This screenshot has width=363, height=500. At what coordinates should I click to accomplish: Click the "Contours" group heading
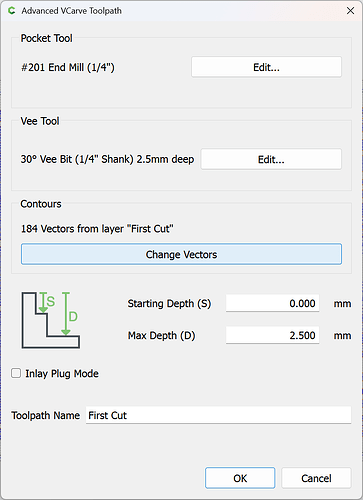[41, 204]
